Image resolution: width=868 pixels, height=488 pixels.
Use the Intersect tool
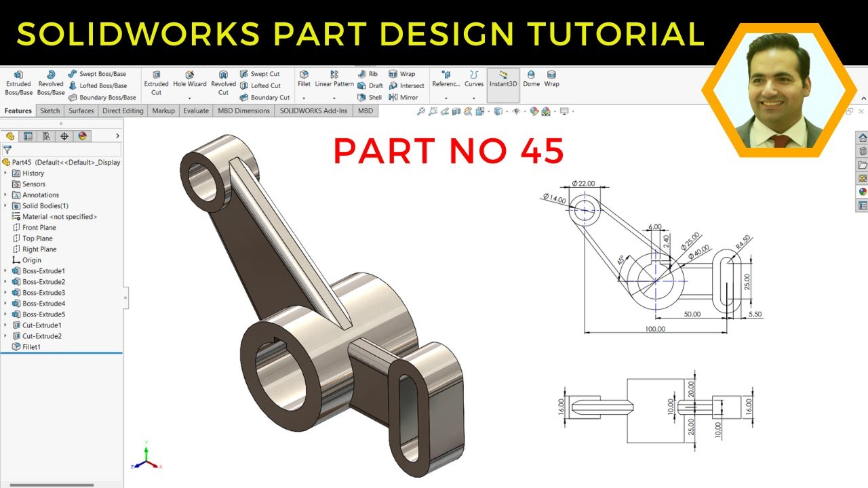[x=406, y=85]
